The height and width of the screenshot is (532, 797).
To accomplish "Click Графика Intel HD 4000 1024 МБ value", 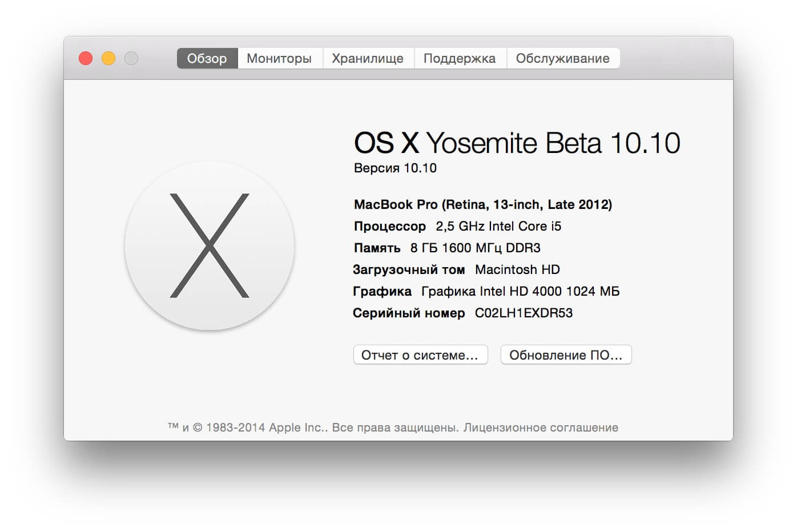I will click(520, 291).
